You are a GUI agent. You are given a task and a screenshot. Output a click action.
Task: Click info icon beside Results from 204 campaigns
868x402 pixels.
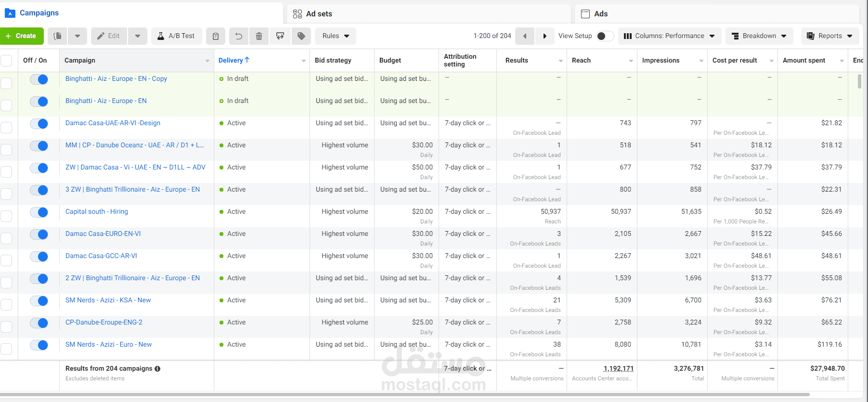(157, 369)
